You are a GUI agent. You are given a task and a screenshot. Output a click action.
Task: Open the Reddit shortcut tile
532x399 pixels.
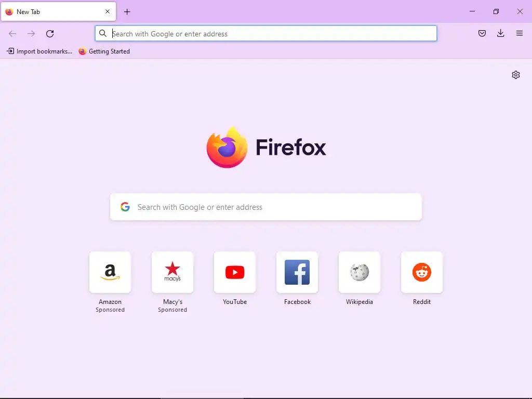point(422,272)
